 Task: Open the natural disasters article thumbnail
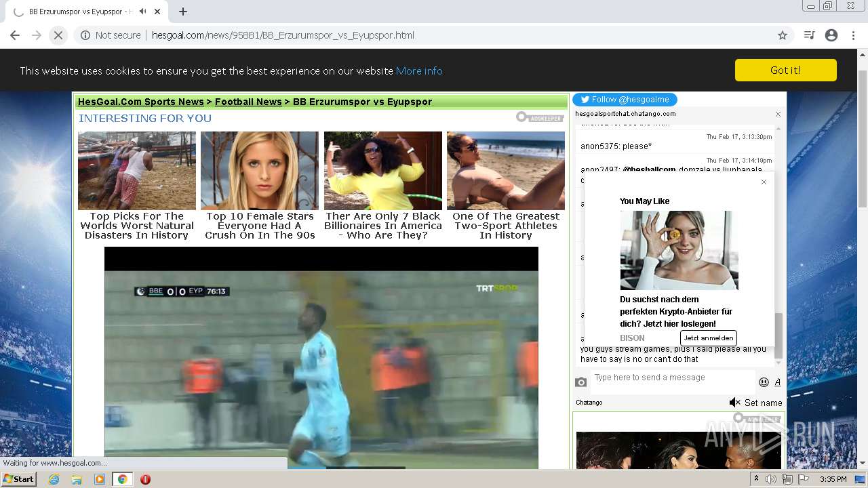pyautogui.click(x=137, y=171)
